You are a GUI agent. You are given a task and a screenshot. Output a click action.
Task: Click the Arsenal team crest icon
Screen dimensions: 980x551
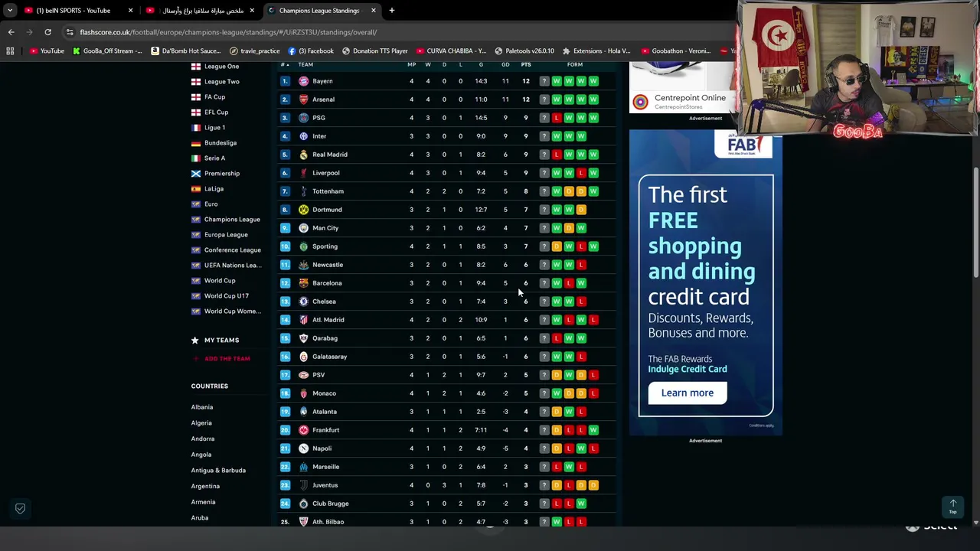pos(304,99)
